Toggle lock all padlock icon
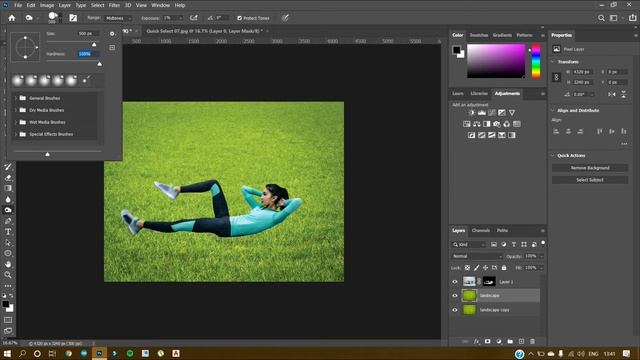This screenshot has height=360, width=640. (x=504, y=268)
